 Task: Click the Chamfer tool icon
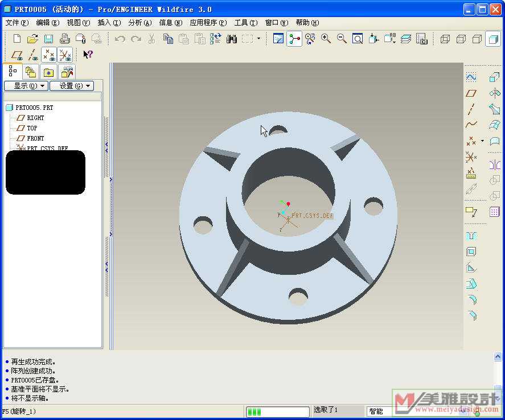(x=472, y=315)
